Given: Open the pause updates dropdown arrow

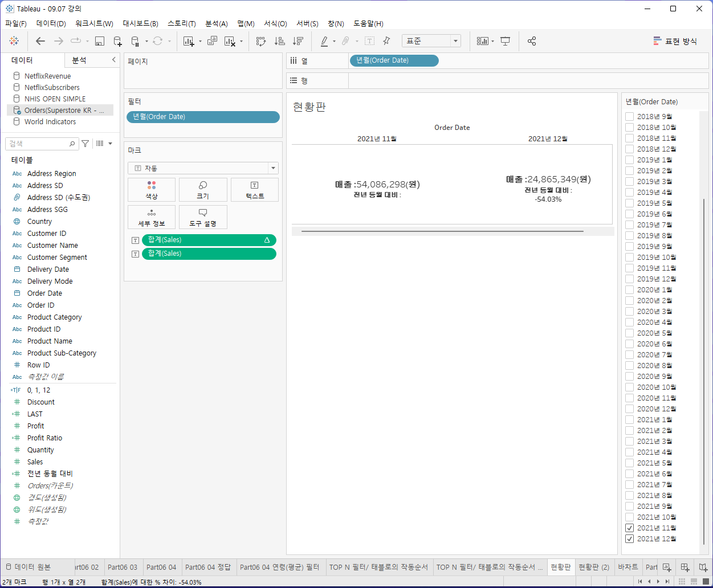Looking at the screenshot, I should tap(146, 41).
